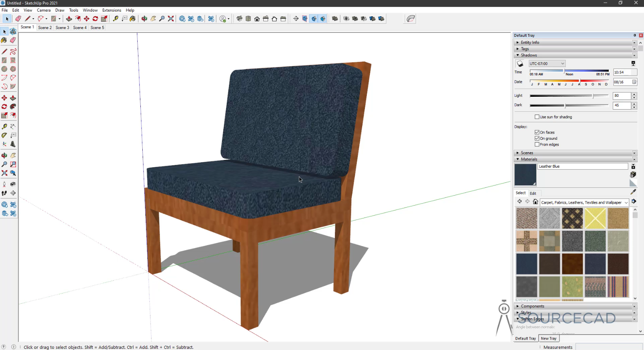Click the Leather Blue material name field
644x350 pixels.
(582, 166)
